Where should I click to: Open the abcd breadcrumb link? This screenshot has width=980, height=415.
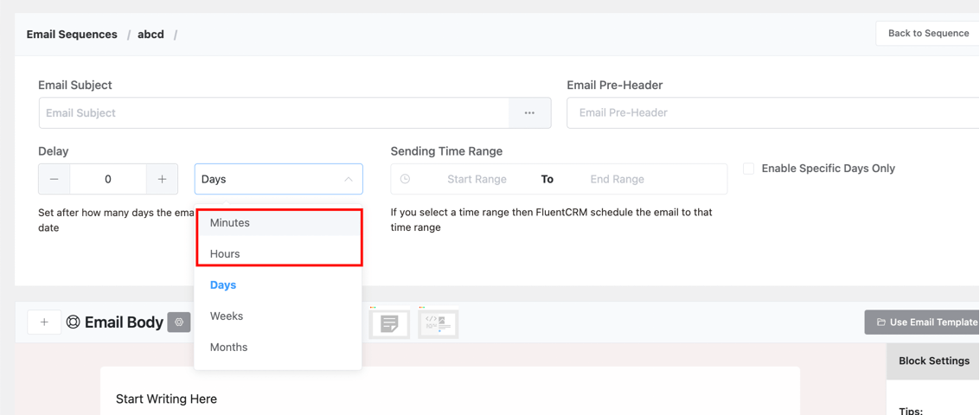(151, 35)
